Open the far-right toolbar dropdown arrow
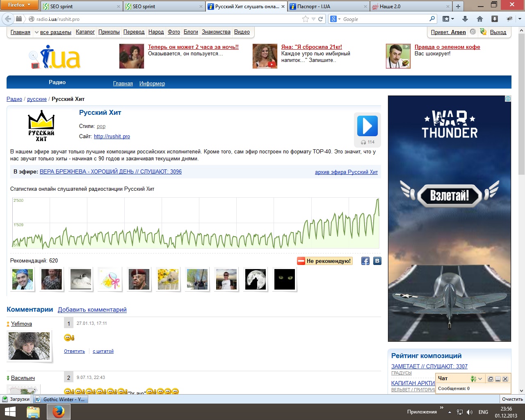The height and width of the screenshot is (420, 525). coord(520,19)
